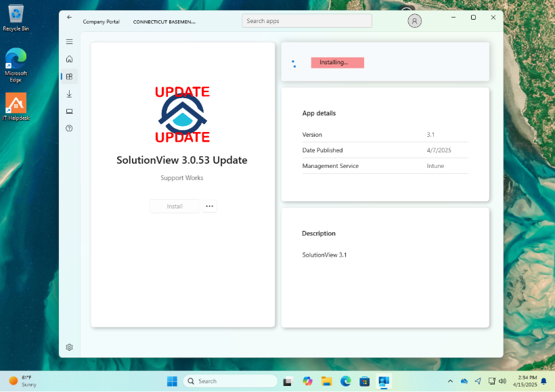Screen dimensions: 555x392
Task: Click the SolutionView Update app logo
Action: point(182,114)
